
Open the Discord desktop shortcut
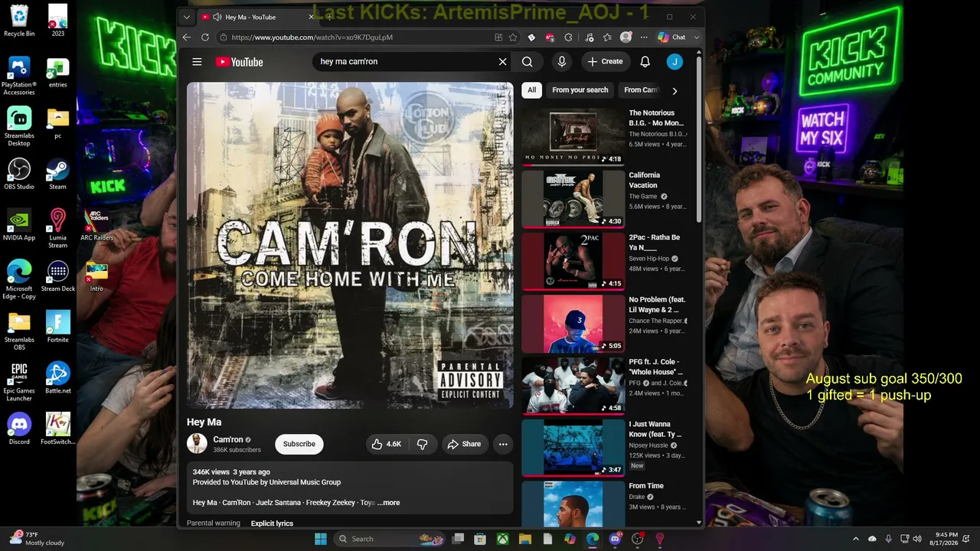[19, 429]
